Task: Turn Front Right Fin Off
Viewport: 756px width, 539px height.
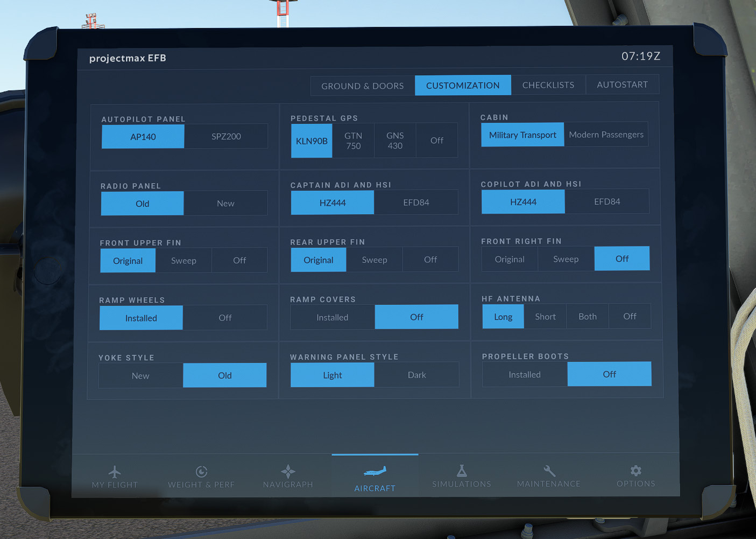Action: (x=622, y=258)
